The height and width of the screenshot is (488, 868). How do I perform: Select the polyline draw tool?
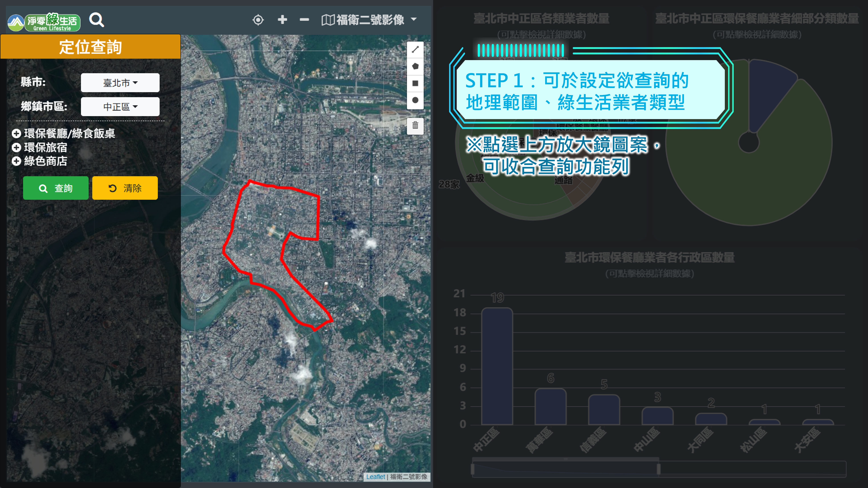pyautogui.click(x=415, y=49)
